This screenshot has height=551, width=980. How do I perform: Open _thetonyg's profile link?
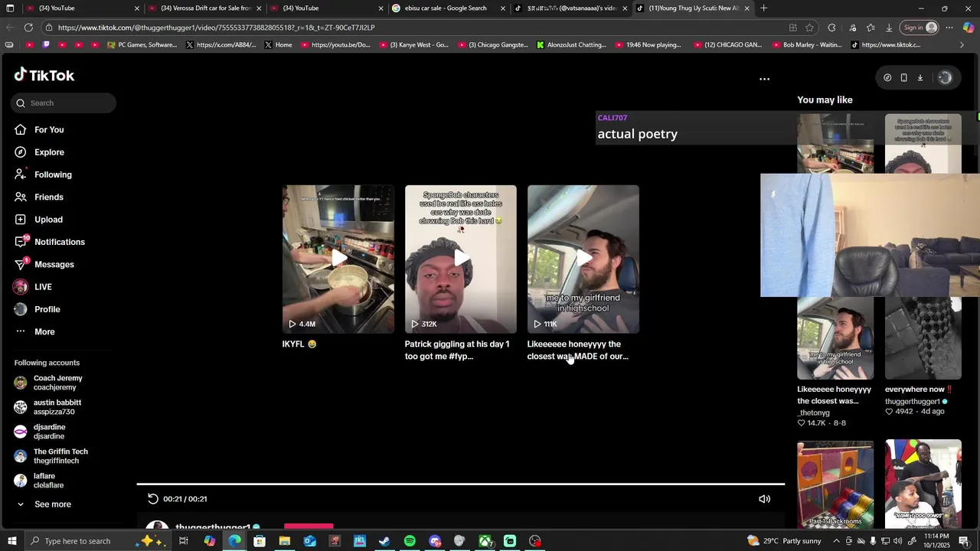click(x=814, y=412)
